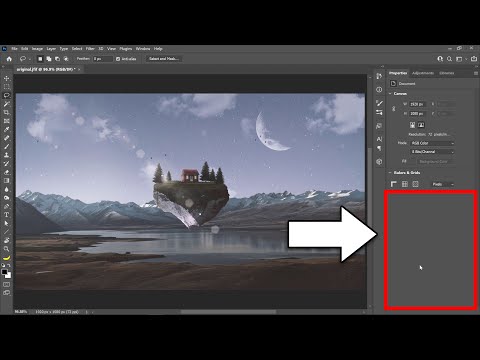Open the Filter menu
The height and width of the screenshot is (360, 480).
(90, 49)
